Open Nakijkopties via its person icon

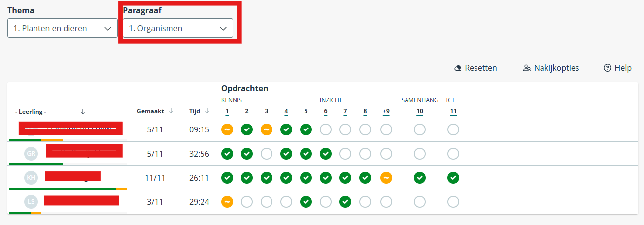pyautogui.click(x=527, y=68)
